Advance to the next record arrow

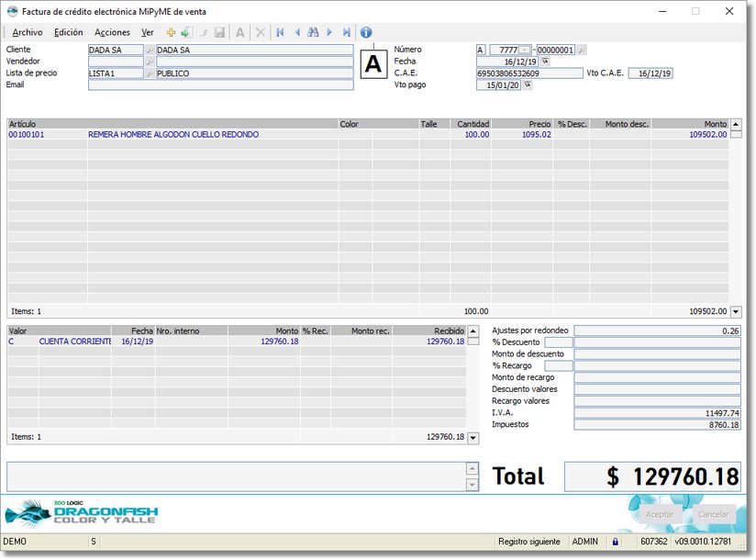click(329, 32)
